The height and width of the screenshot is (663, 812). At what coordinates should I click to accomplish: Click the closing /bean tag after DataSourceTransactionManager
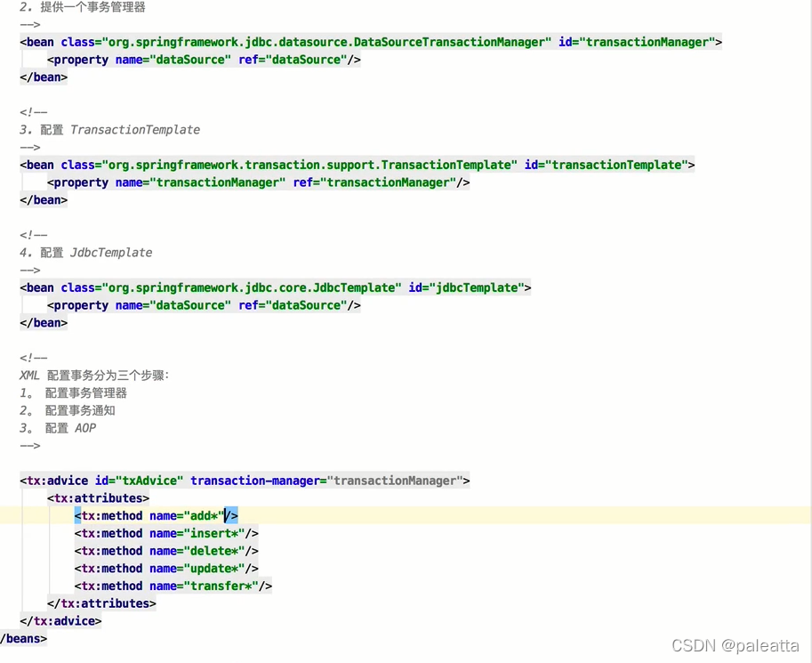pyautogui.click(x=44, y=77)
